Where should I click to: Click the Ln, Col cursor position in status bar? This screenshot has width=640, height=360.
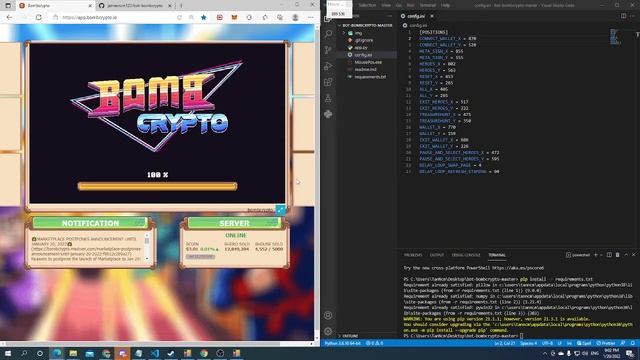pos(505,343)
